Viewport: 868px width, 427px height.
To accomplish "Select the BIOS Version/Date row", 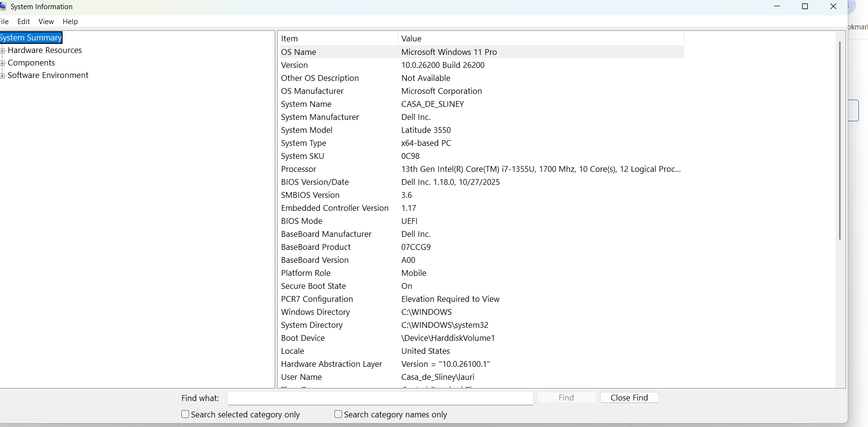I will tap(481, 182).
